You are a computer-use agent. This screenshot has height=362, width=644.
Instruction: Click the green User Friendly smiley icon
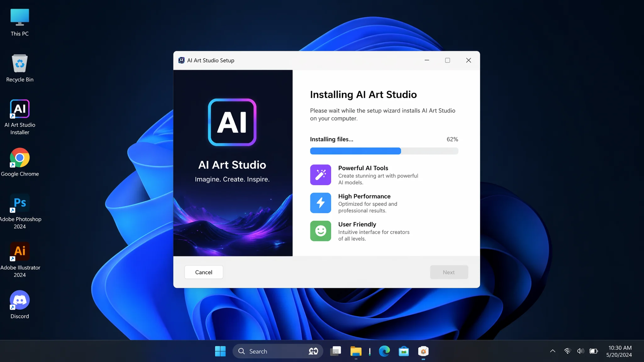320,231
